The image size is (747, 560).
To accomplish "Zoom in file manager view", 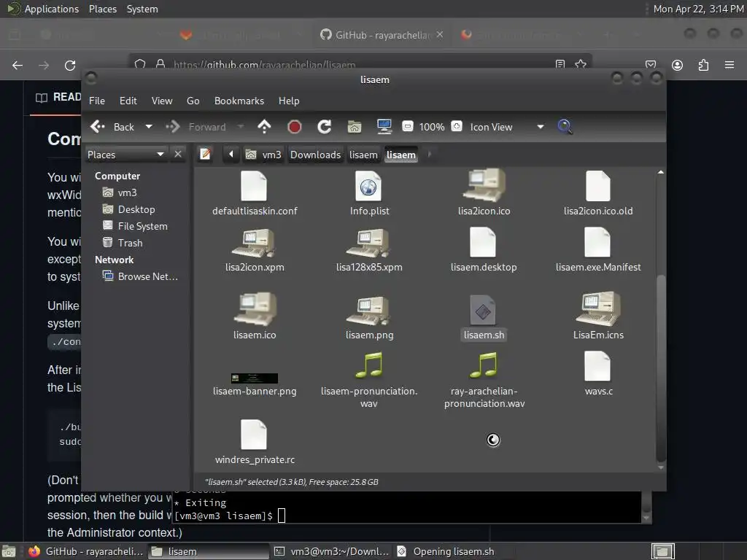I will coord(457,126).
